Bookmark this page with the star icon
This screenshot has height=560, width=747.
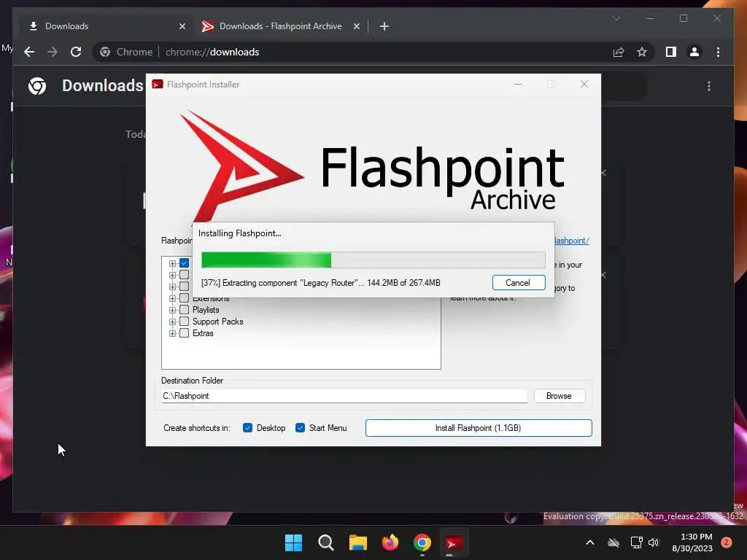pos(642,52)
